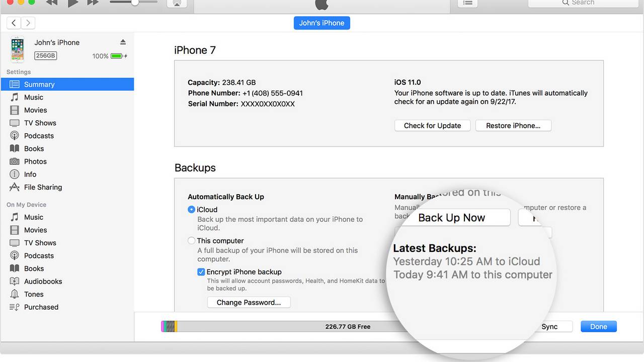Viewport: 644px width, 362px height.
Task: Play the current track
Action: click(x=73, y=3)
